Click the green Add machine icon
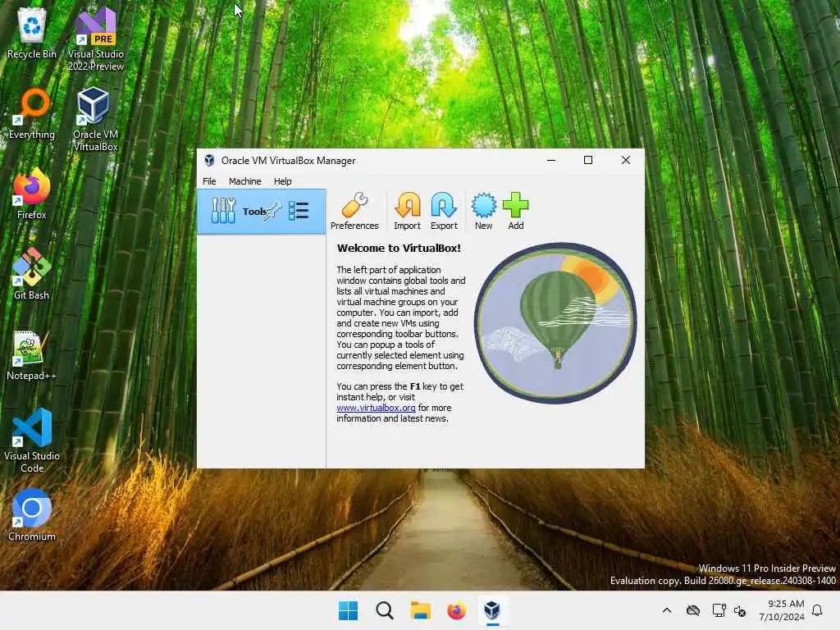Screen dimensions: 840x630 click(x=515, y=211)
